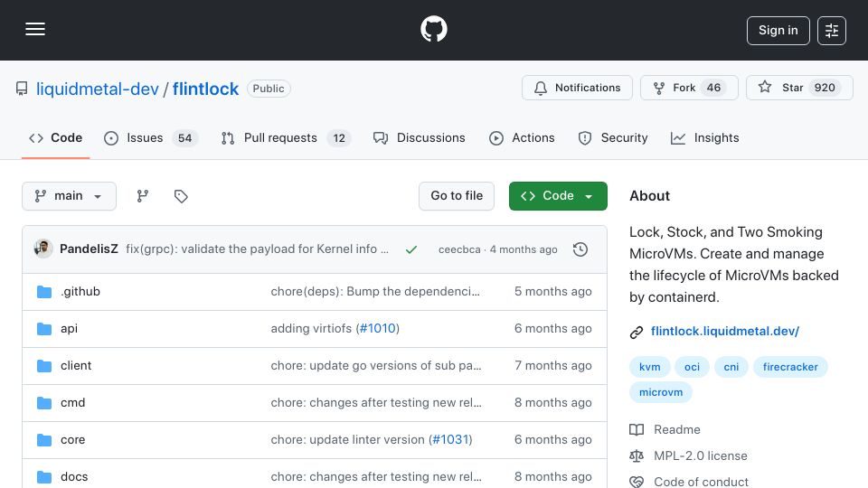The image size is (868, 488).
Task: Select the kvm topic tag
Action: 649,367
